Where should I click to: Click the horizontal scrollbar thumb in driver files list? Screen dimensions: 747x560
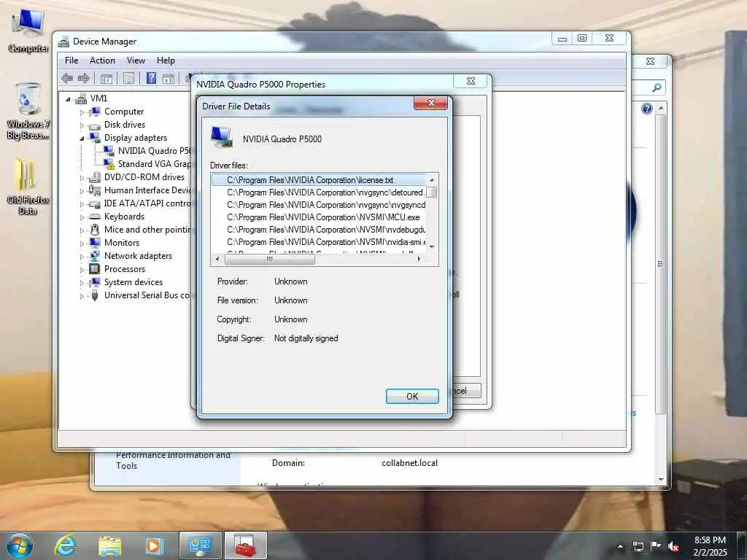[x=270, y=259]
